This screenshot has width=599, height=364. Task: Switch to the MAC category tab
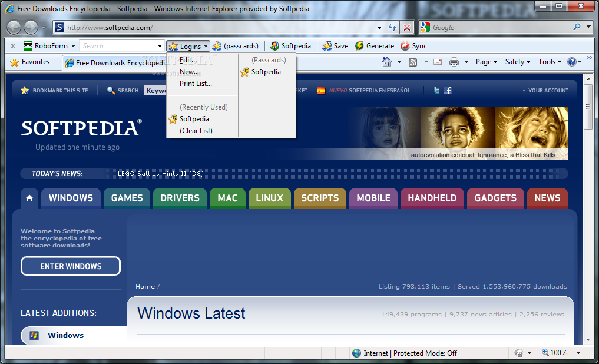228,198
